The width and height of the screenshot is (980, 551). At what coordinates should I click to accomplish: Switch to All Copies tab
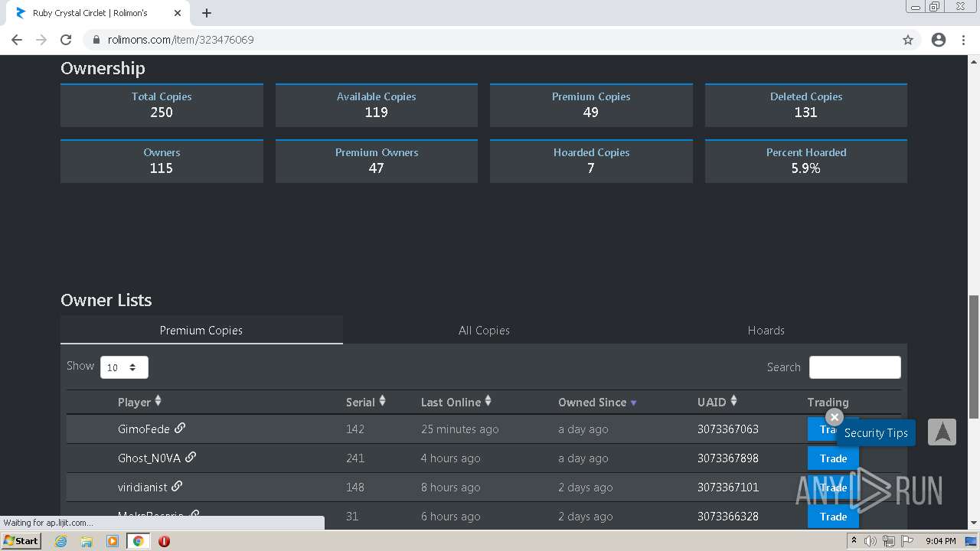484,331
